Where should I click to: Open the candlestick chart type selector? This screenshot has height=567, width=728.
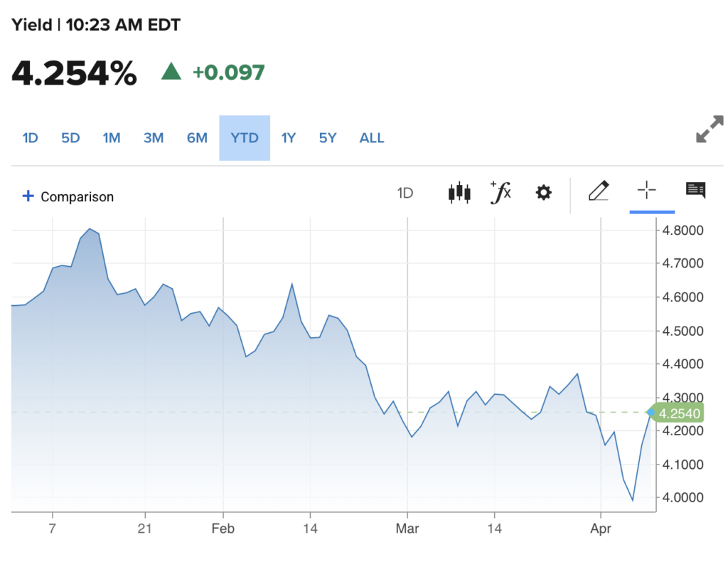coord(459,193)
